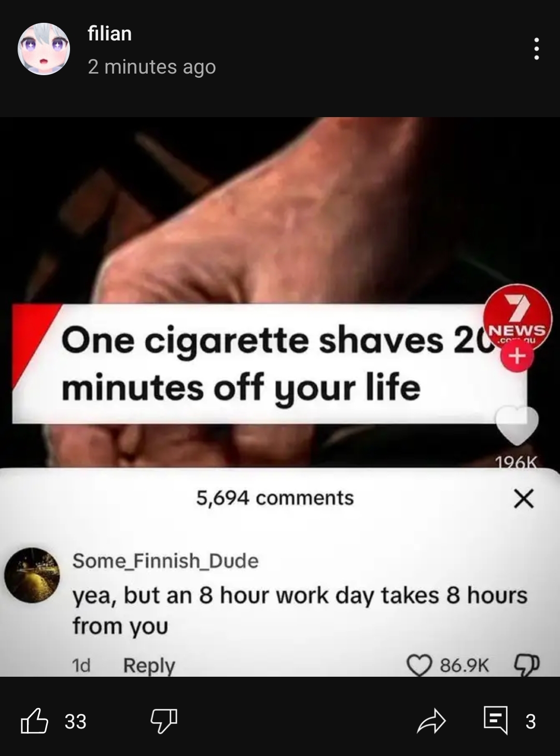Viewport: 560px width, 756px height.
Task: Tap filian's profile avatar
Action: pos(44,49)
